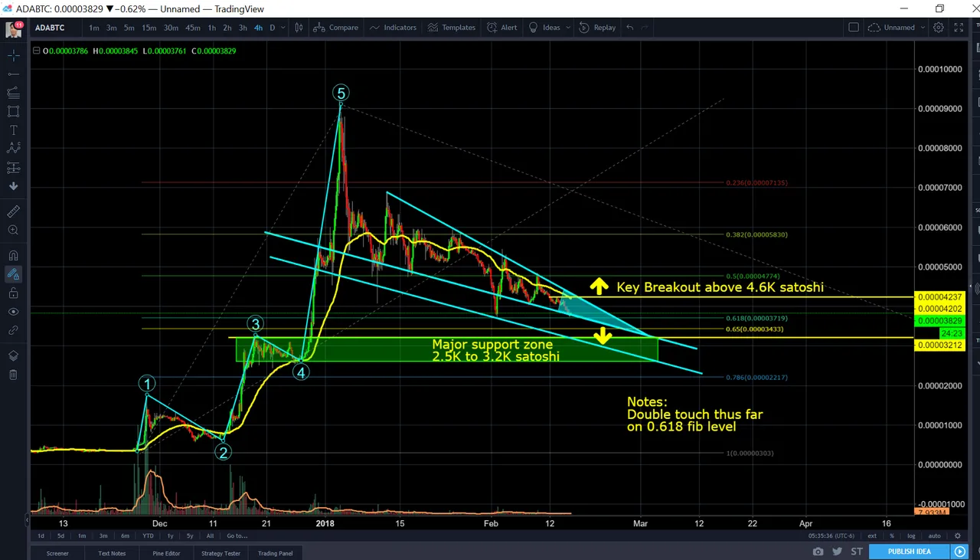Image resolution: width=980 pixels, height=560 pixels.
Task: Open the Indicators dialog
Action: click(x=393, y=28)
